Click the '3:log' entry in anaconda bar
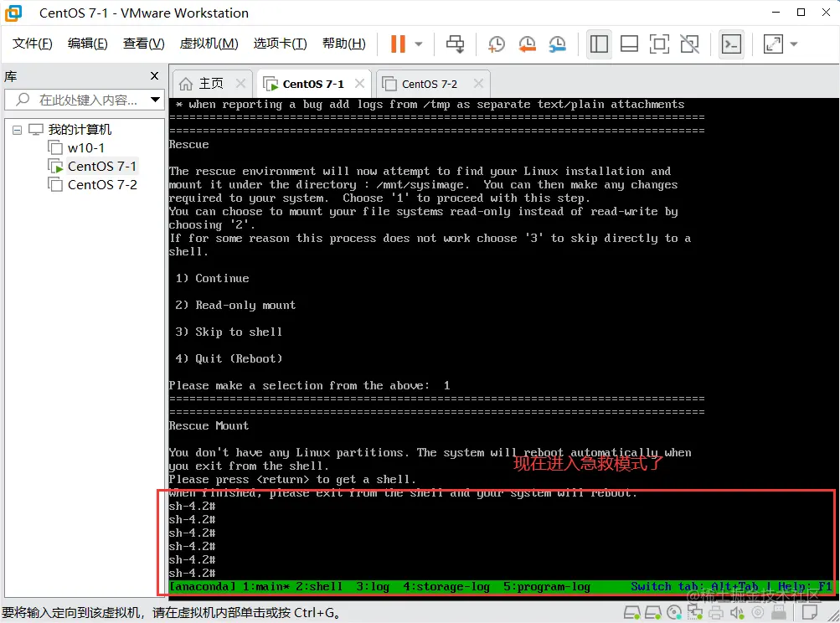Image resolution: width=840 pixels, height=623 pixels. 373,586
